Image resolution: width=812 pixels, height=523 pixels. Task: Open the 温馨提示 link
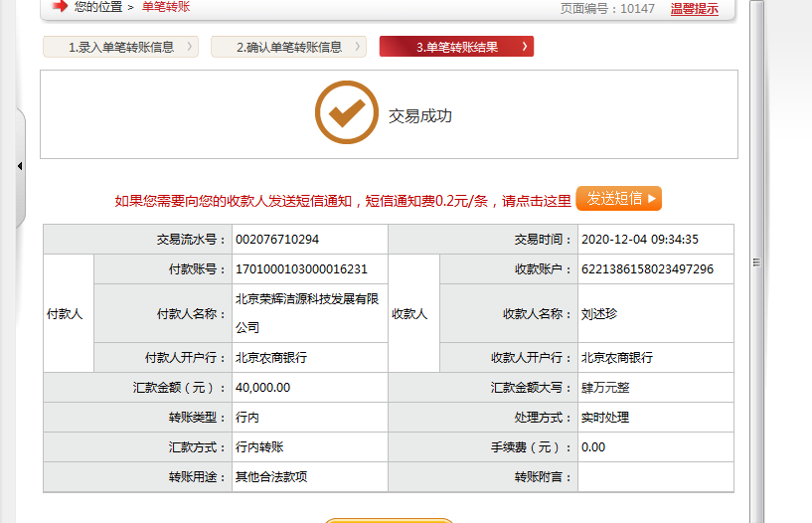click(x=694, y=9)
